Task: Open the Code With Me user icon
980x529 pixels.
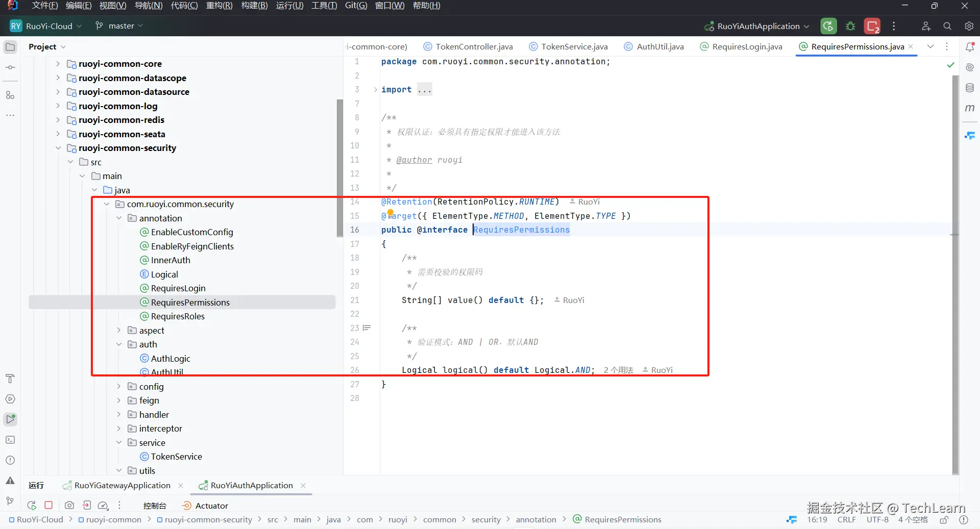Action: point(926,26)
